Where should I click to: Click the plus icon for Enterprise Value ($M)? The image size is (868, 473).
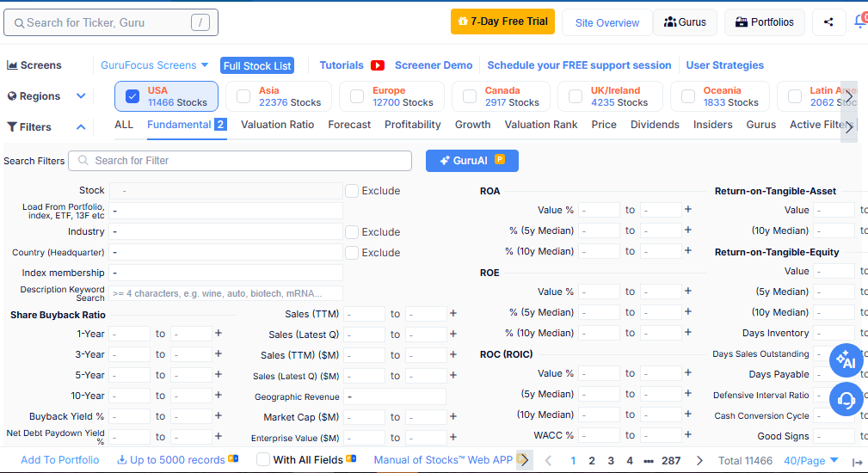[x=453, y=437]
